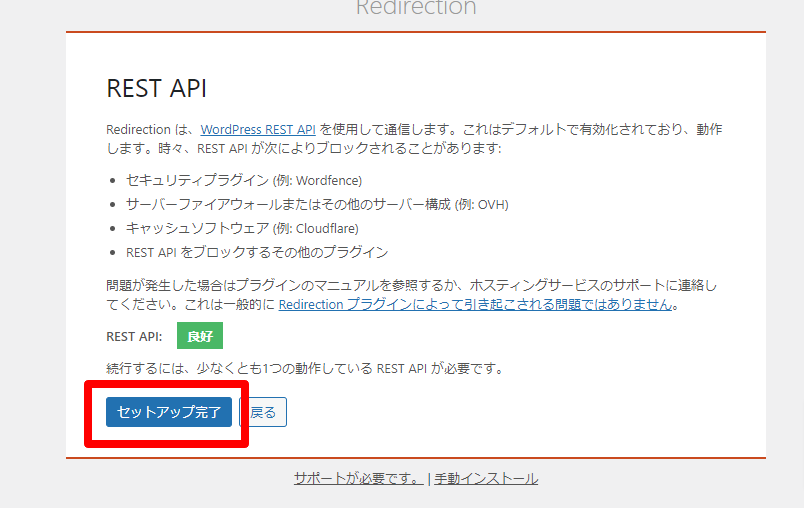Open the サポートが必要です footer link

(x=358, y=478)
